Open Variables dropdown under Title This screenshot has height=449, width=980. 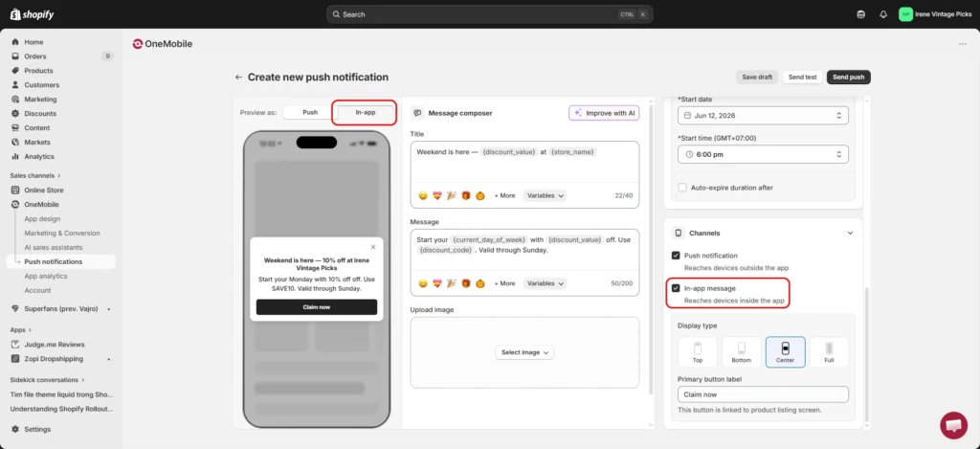545,195
